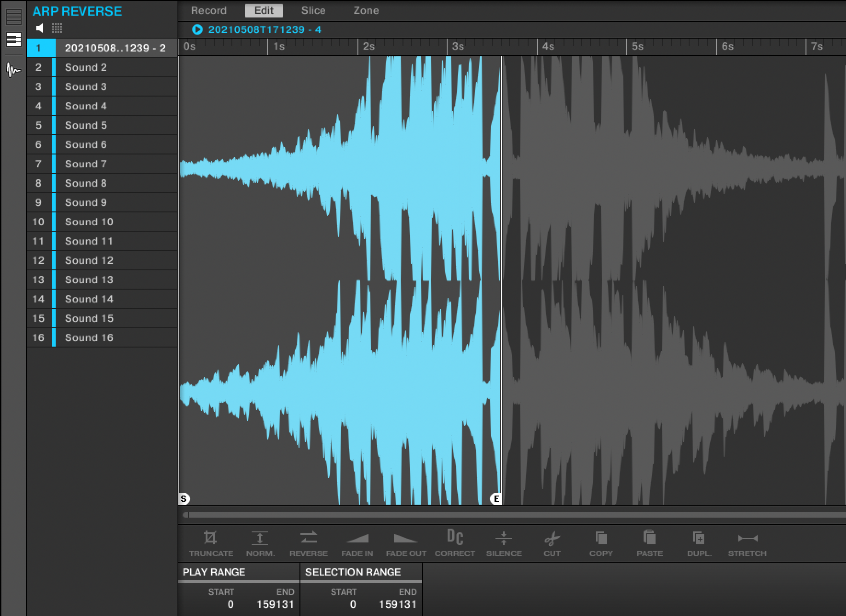The image size is (846, 616).
Task: Switch to the Slice tab
Action: (313, 11)
